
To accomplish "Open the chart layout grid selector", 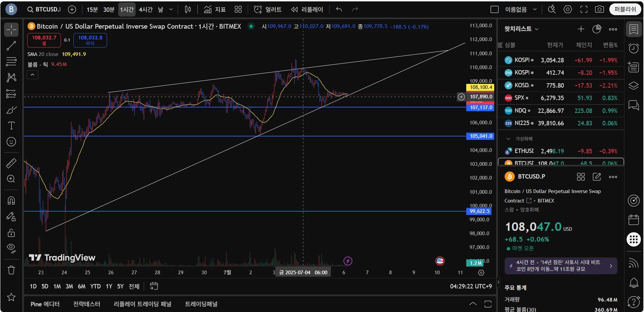I will point(238,9).
